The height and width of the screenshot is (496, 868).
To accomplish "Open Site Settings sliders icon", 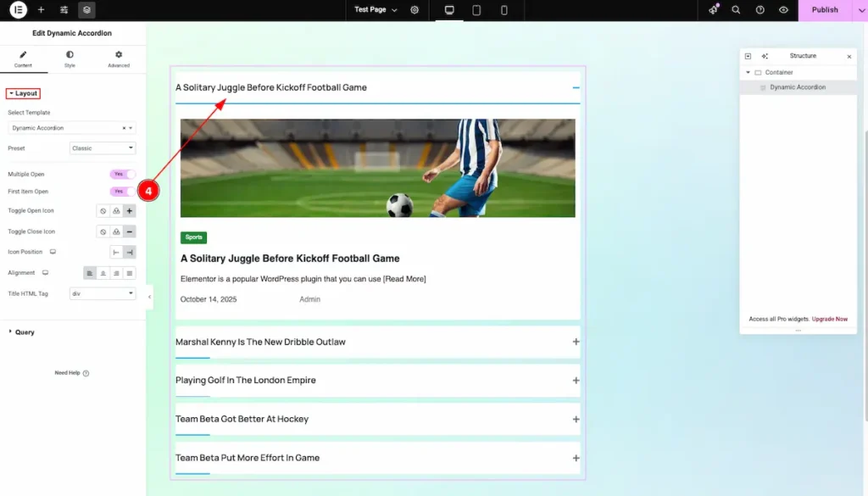I will [x=64, y=10].
